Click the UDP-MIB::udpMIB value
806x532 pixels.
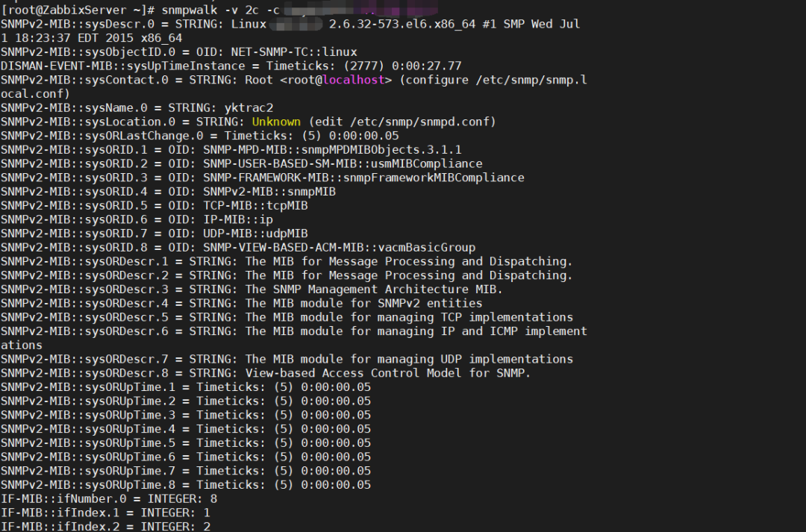pos(255,234)
